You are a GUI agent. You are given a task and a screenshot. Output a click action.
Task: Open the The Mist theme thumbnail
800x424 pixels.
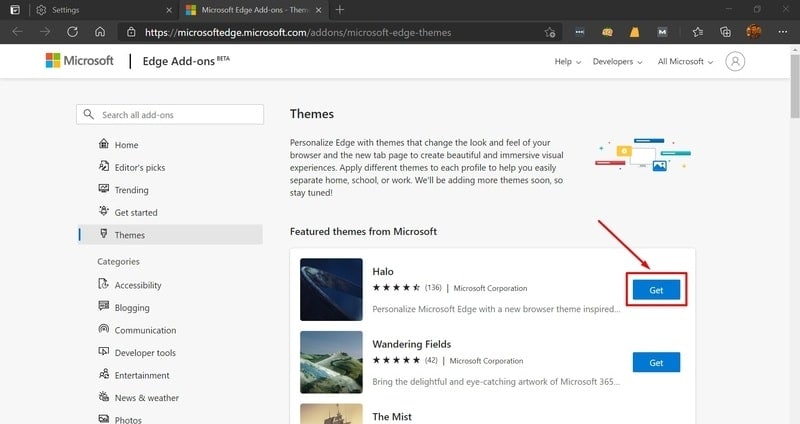331,414
